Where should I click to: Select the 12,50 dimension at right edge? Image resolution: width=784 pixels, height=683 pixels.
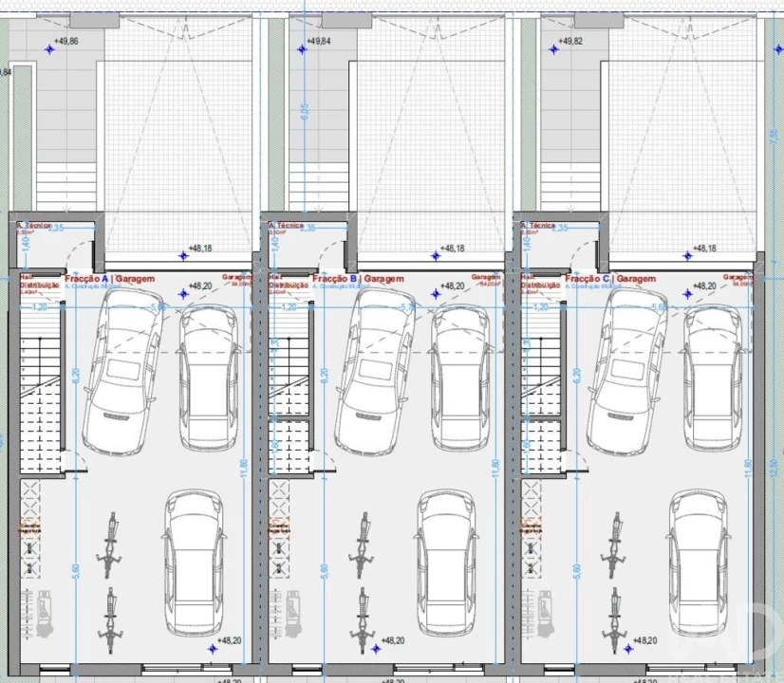(x=775, y=468)
